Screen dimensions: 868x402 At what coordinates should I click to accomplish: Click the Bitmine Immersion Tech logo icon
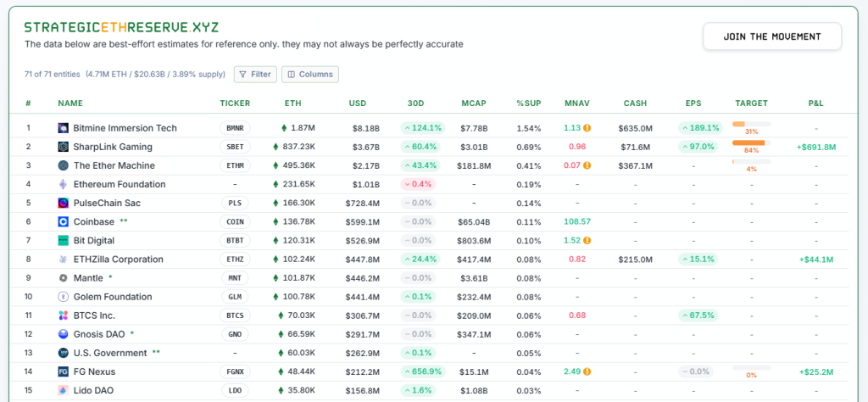tap(63, 128)
